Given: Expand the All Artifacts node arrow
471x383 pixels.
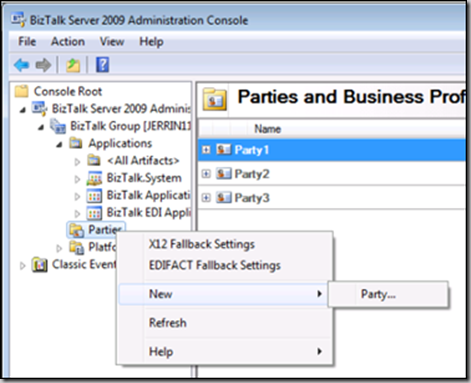Looking at the screenshot, I should (x=77, y=162).
